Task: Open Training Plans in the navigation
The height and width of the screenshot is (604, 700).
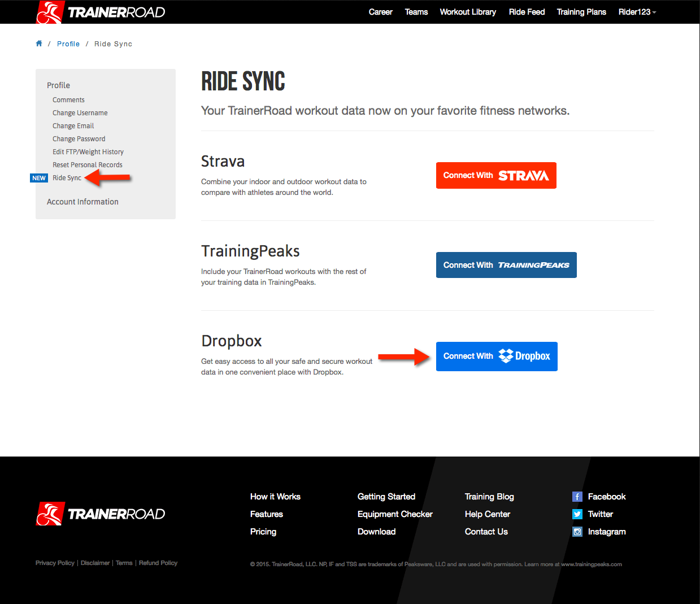Action: pyautogui.click(x=581, y=12)
